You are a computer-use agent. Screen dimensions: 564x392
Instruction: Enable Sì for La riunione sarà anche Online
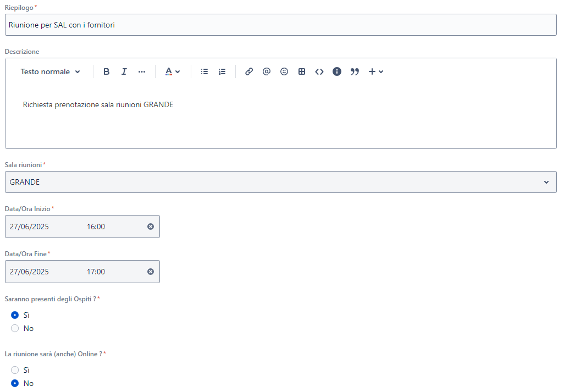pos(15,369)
